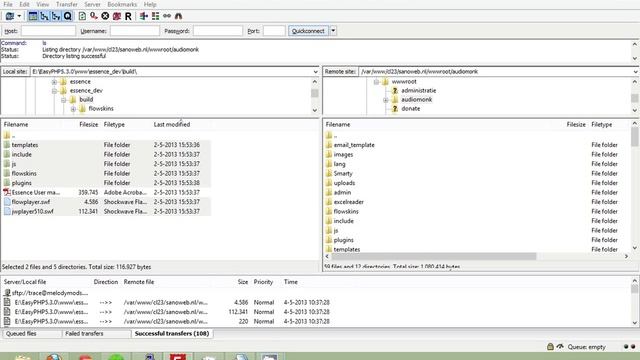Collapse the build tree node

pos(64,100)
